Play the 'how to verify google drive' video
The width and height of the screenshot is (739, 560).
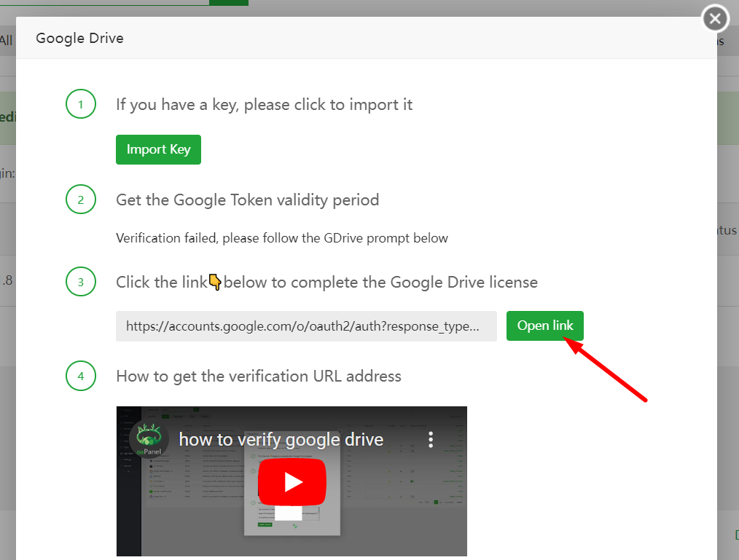click(x=292, y=482)
